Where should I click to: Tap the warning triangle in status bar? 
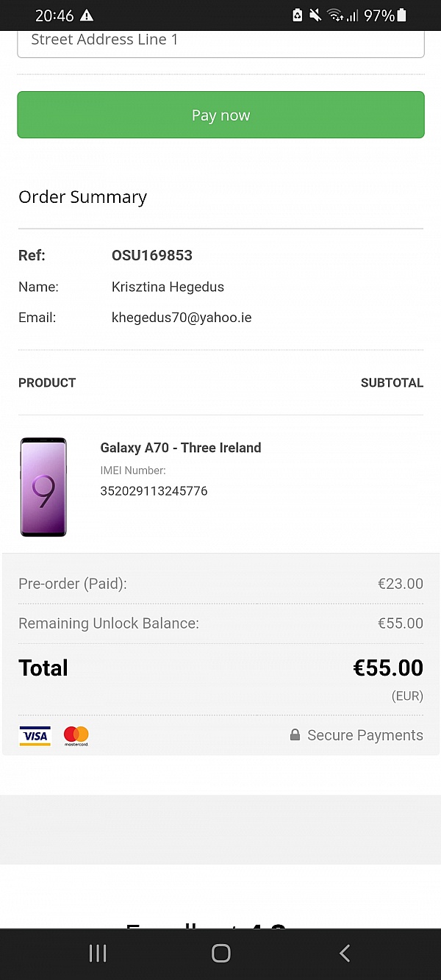pyautogui.click(x=87, y=15)
